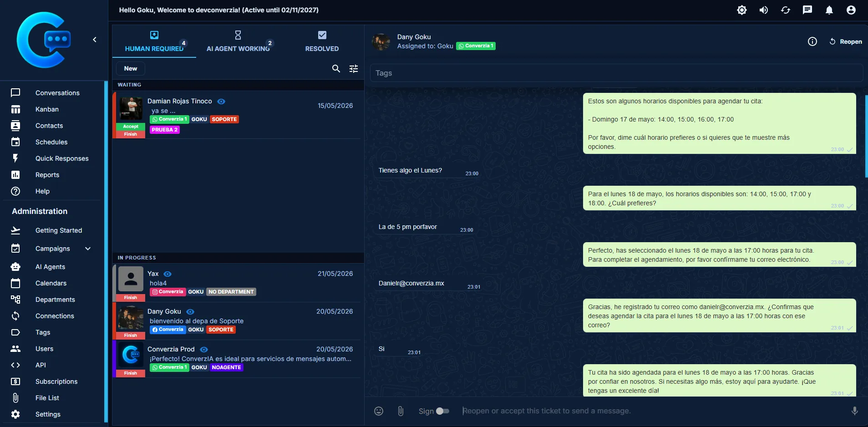Image resolution: width=868 pixels, height=427 pixels.
Task: Click the attach file paperclip in composer
Action: tap(401, 411)
